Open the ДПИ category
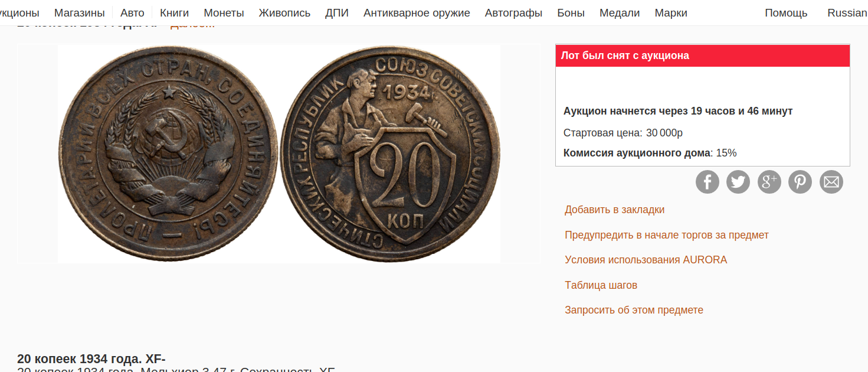Screen dimensions: 868x372 coord(337,13)
